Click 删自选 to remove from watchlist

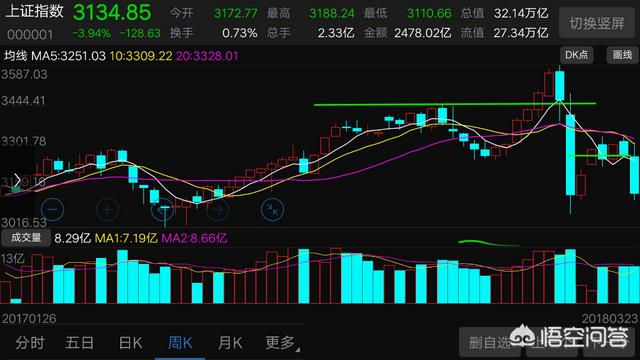tap(490, 342)
